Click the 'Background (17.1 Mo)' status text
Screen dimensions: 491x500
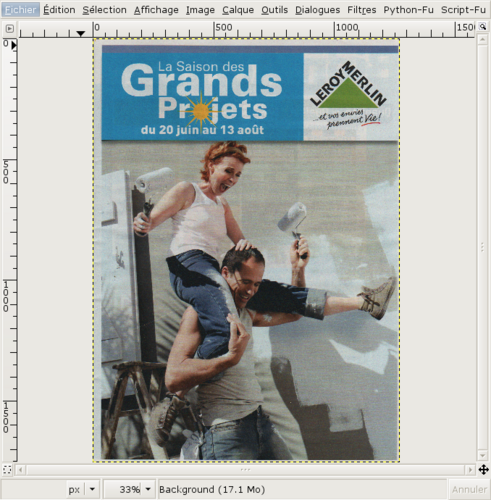(212, 489)
